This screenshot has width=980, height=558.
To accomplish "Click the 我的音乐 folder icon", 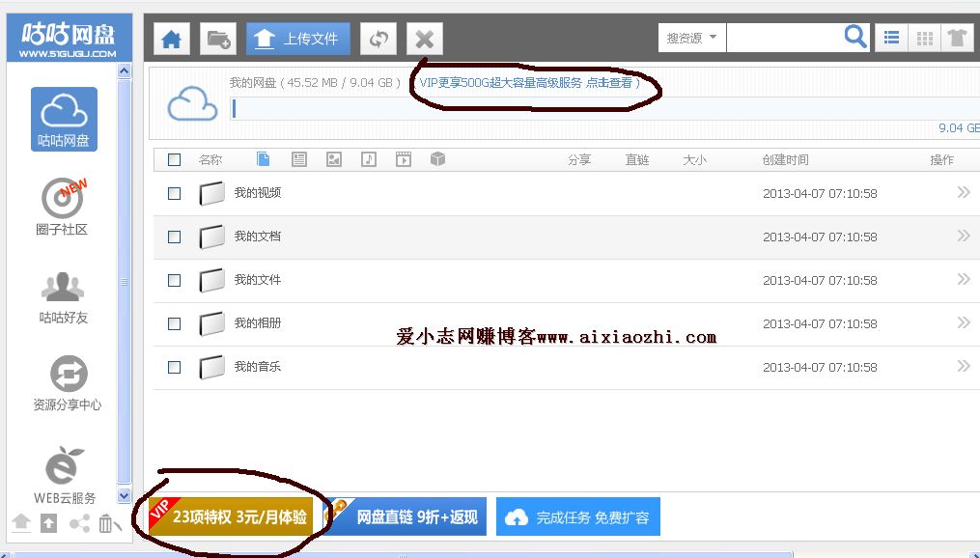I will [211, 367].
